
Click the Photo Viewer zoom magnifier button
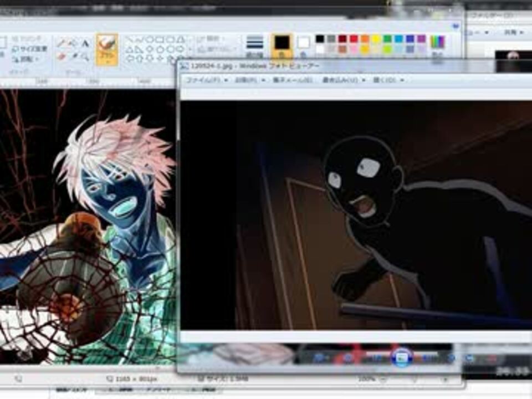point(321,358)
